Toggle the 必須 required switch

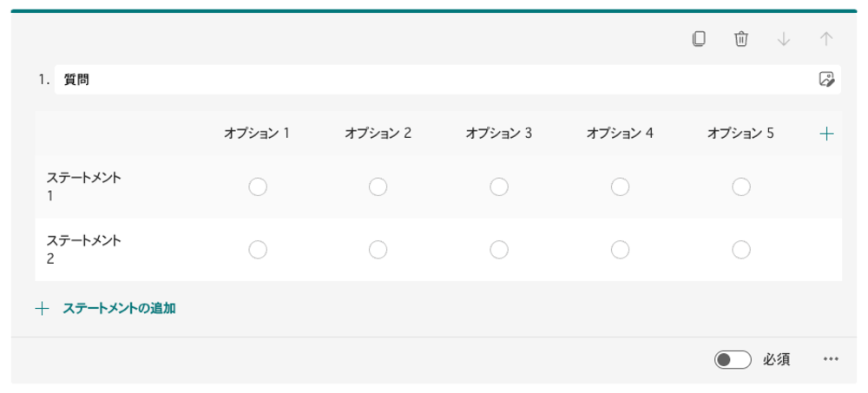click(733, 359)
